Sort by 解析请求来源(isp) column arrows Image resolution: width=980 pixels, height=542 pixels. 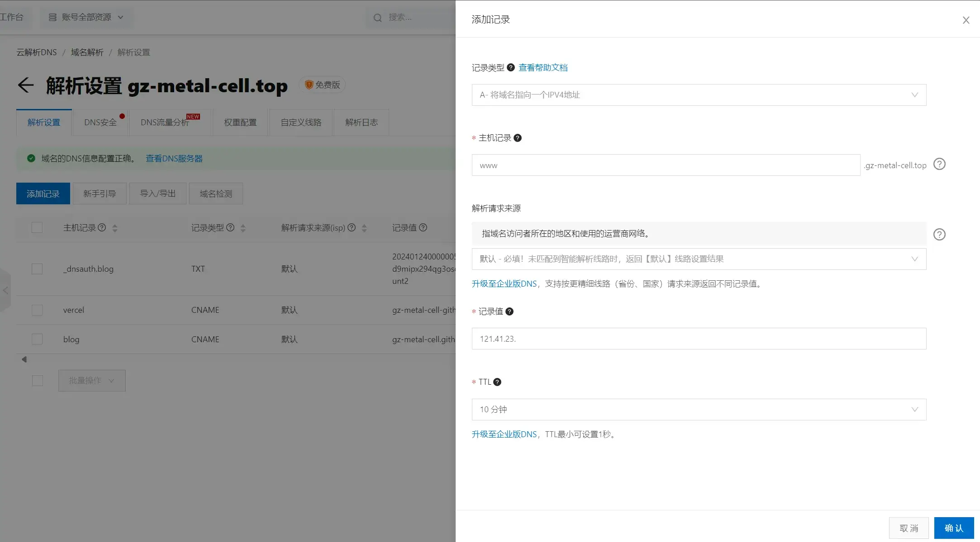pyautogui.click(x=364, y=228)
